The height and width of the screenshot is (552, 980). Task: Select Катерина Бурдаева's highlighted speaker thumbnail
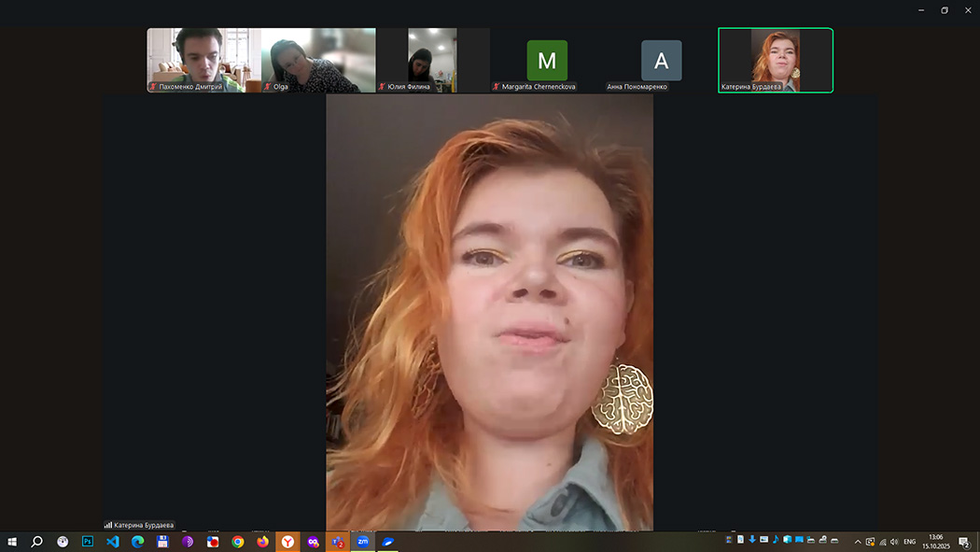pyautogui.click(x=775, y=59)
